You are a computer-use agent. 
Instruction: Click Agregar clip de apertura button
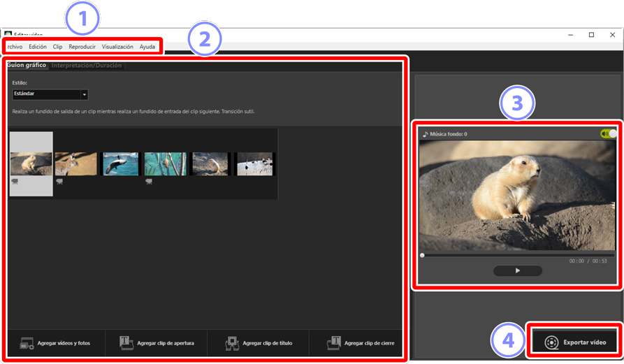157,343
